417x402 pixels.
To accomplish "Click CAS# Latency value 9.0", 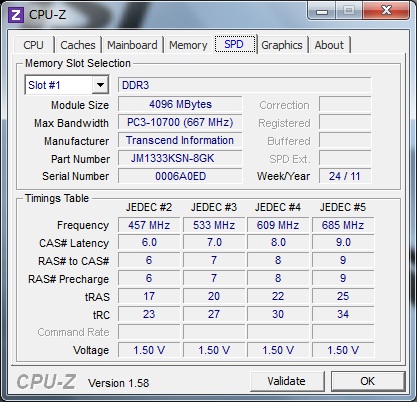I will (x=343, y=242).
